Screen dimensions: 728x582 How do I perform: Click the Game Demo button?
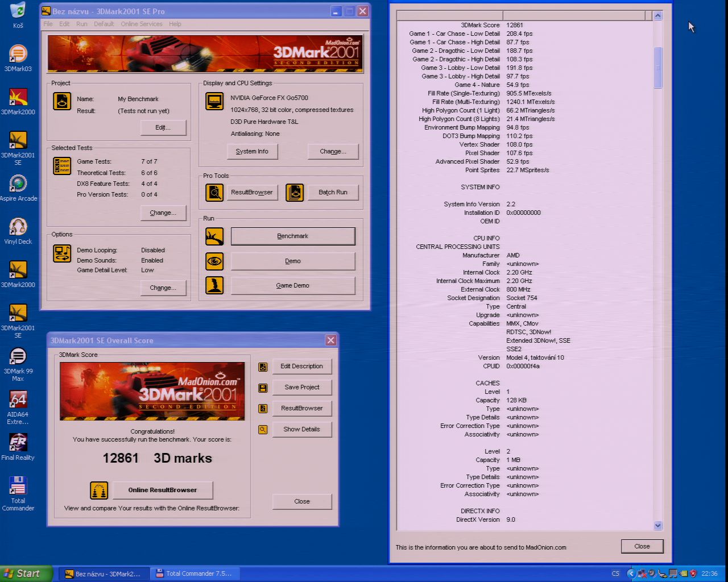click(x=293, y=285)
